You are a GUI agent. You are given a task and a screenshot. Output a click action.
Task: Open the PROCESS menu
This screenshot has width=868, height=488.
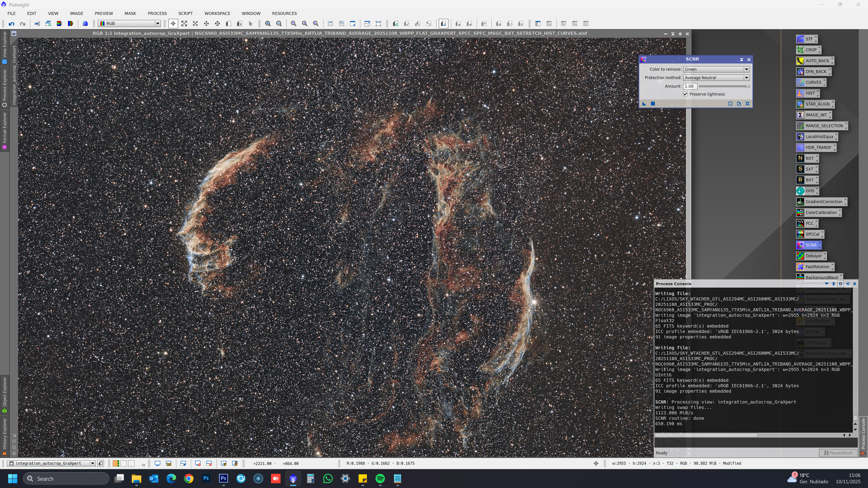pos(157,14)
